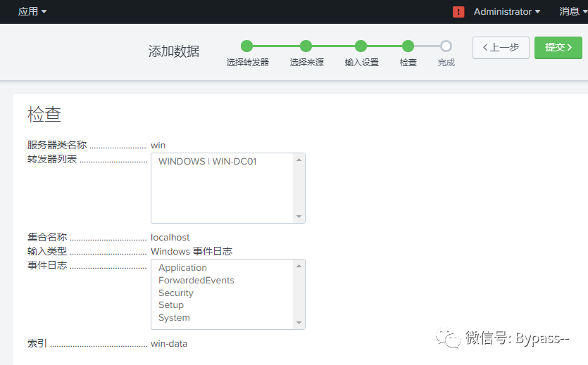Select WINDOWS | WIN-DC01 in forwarder list
This screenshot has height=365, width=588.
[207, 161]
